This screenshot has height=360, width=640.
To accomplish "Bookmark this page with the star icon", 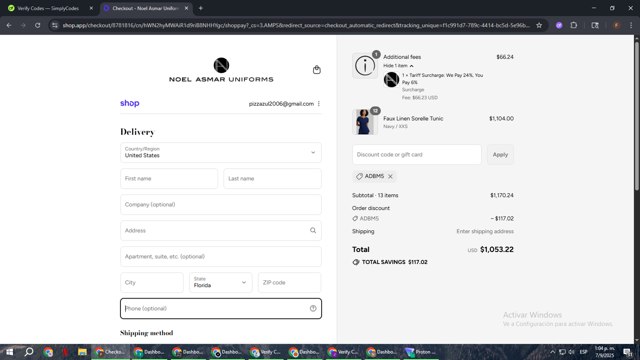I will (539, 25).
